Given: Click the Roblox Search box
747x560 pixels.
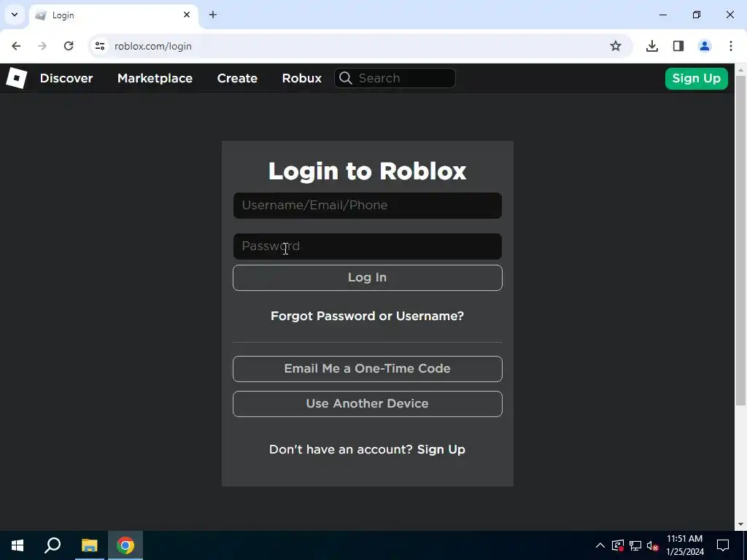Looking at the screenshot, I should pos(395,78).
